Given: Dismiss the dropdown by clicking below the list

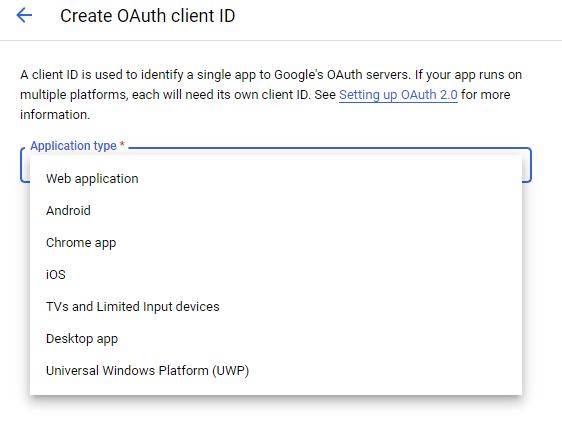Looking at the screenshot, I should coord(276,412).
